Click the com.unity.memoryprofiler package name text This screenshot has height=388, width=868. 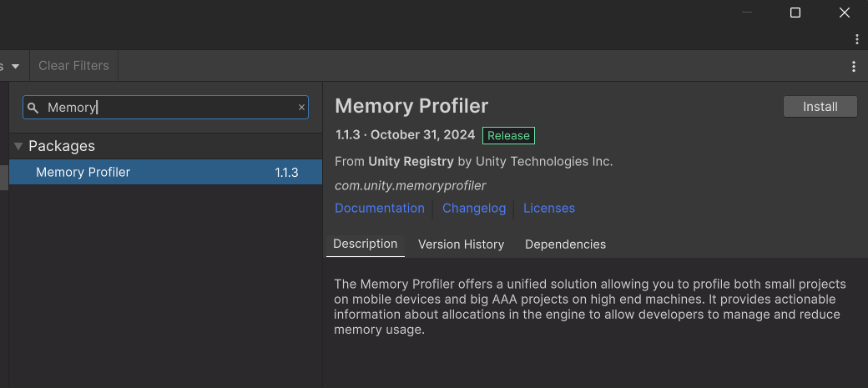pos(410,185)
